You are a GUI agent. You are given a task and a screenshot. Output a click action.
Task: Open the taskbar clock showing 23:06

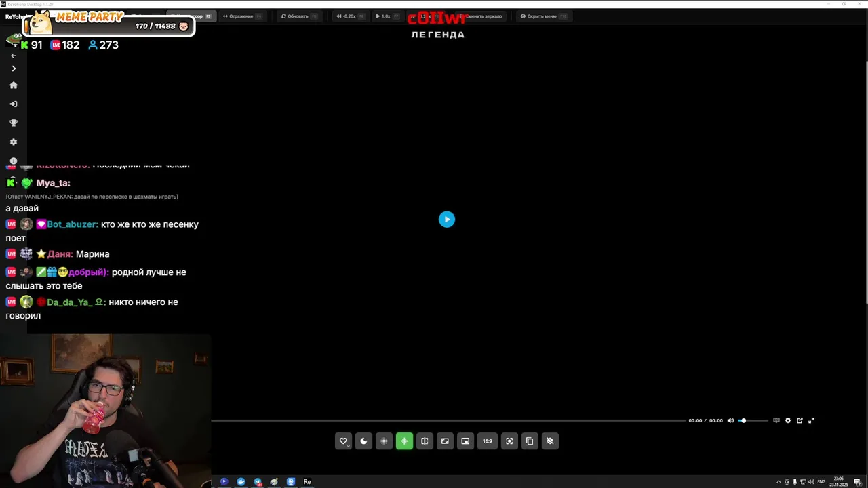pyautogui.click(x=839, y=482)
